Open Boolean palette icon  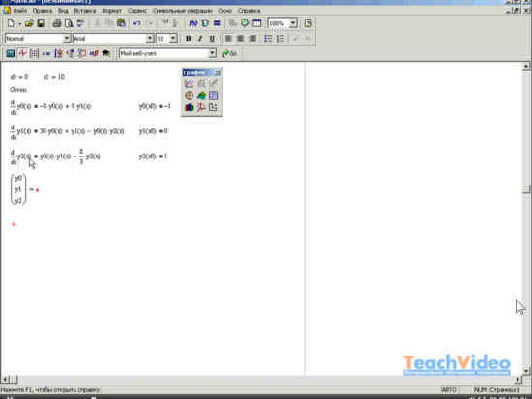click(x=70, y=53)
